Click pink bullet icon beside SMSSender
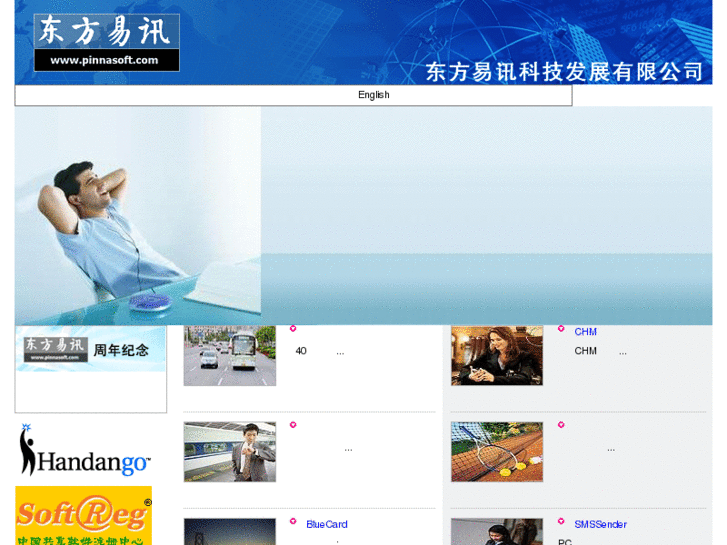 click(x=561, y=521)
